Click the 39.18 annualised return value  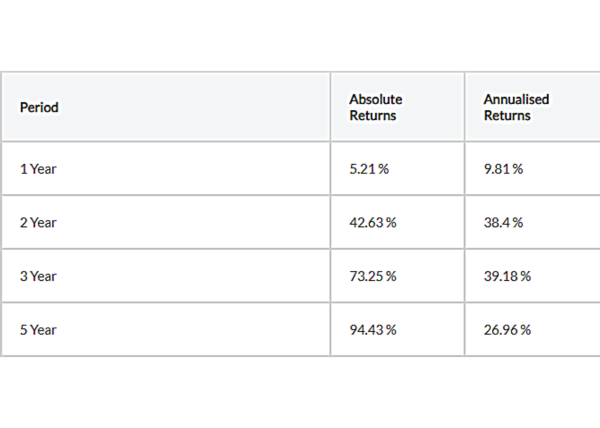[501, 275]
